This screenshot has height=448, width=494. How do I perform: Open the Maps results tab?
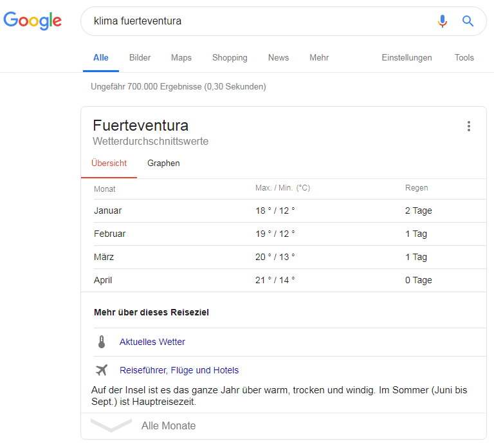click(181, 58)
